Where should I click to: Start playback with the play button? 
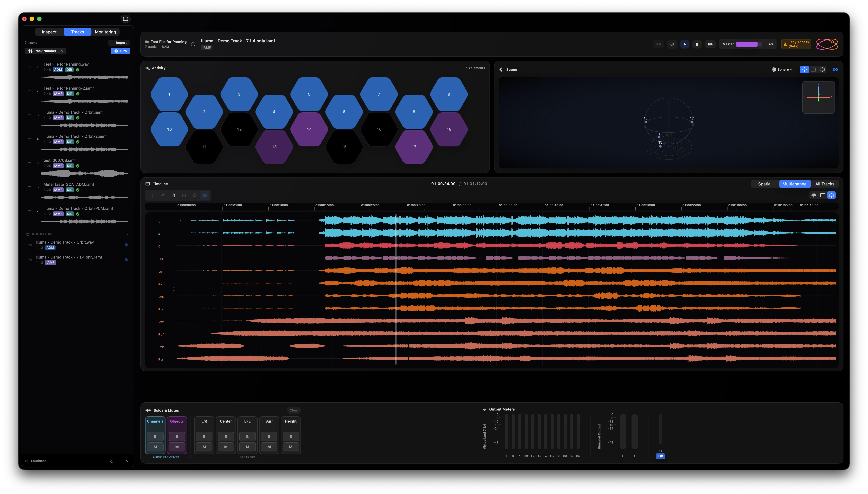pyautogui.click(x=685, y=44)
